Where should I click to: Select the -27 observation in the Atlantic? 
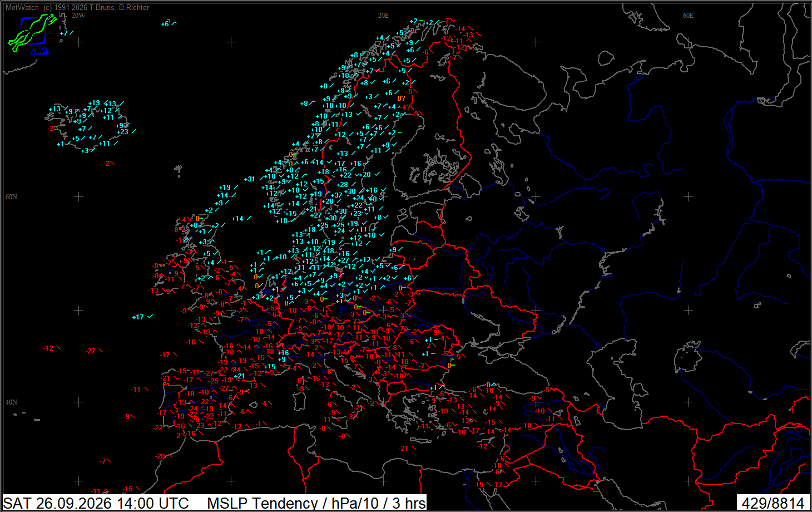click(x=91, y=351)
